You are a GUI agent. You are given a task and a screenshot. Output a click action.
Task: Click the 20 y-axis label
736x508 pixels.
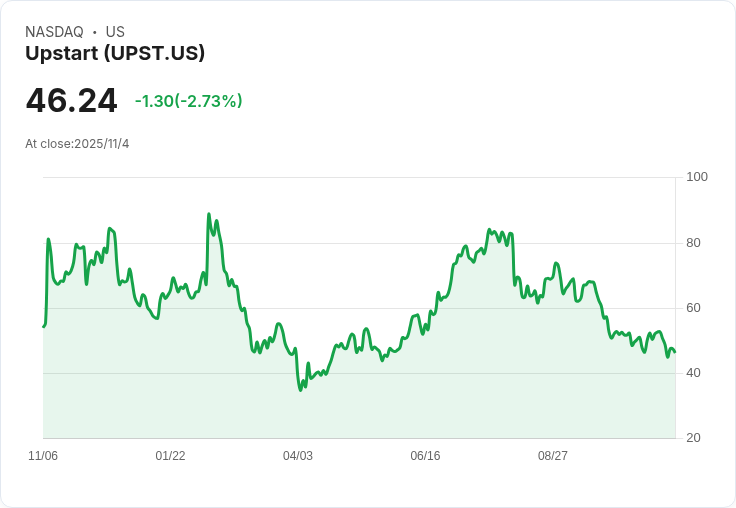pos(694,438)
